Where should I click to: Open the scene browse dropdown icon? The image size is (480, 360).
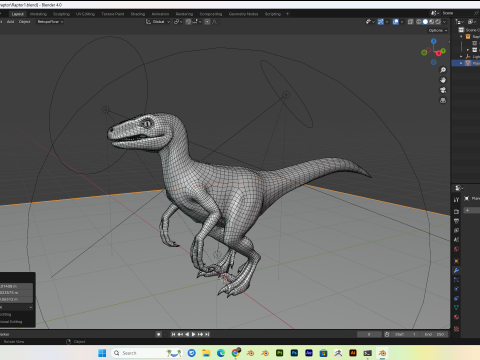(434, 13)
